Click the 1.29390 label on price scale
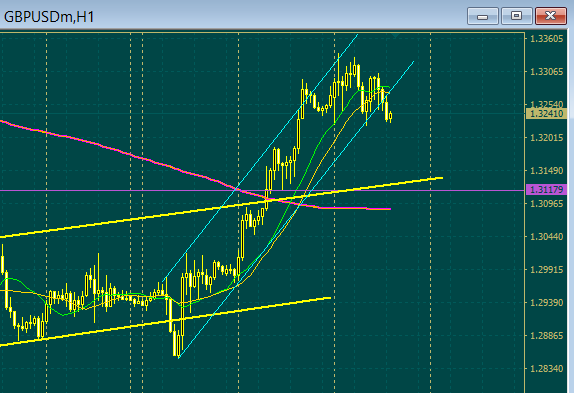 [x=546, y=303]
